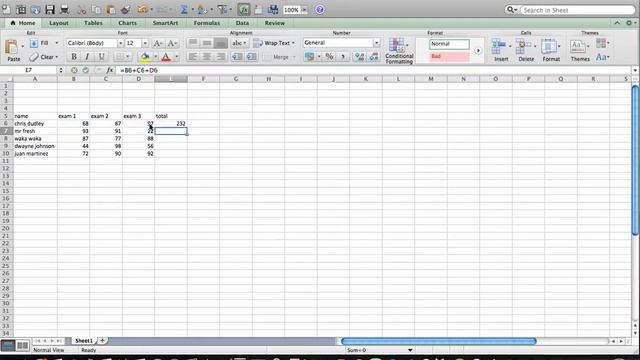Click the Delete cells icon

pos(526,50)
